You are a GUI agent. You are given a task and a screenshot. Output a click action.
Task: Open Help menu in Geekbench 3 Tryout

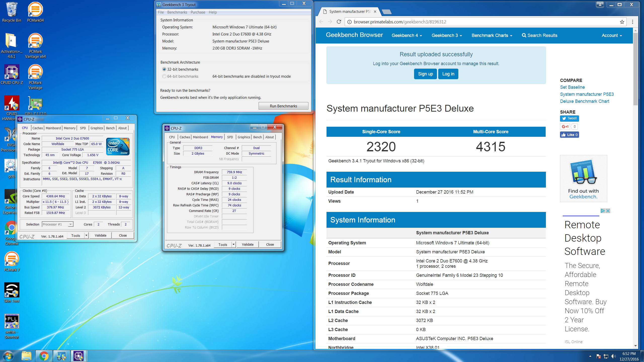coord(213,12)
